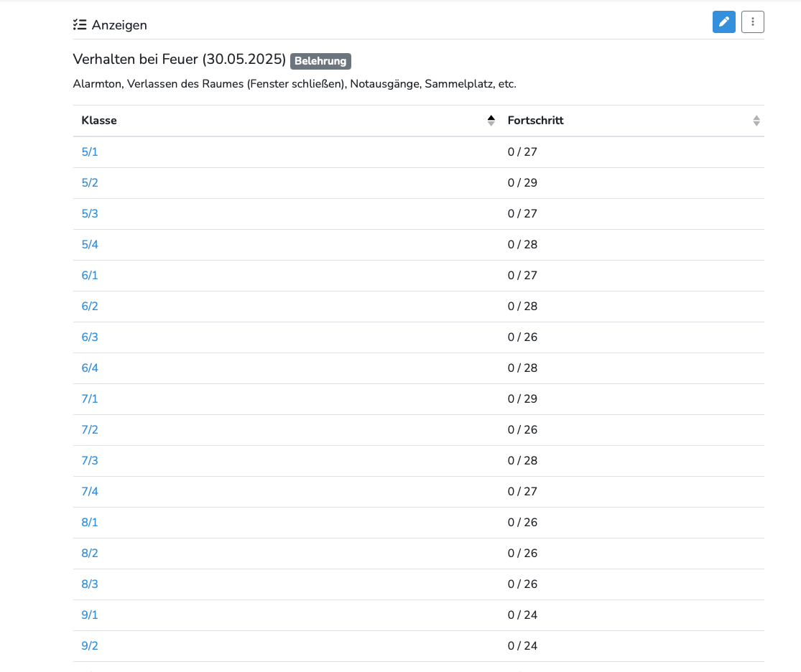Screen dimensions: 801x672
Task: Click the Klasse column header
Action: click(x=99, y=121)
